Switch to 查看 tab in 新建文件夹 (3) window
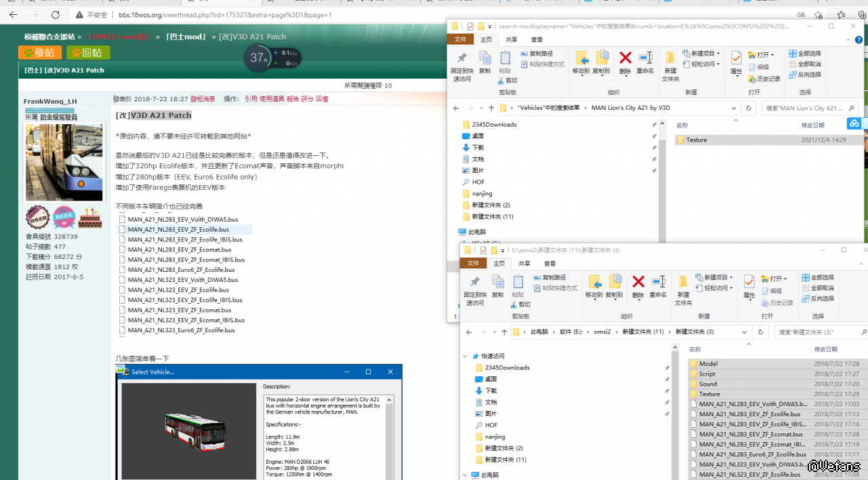868x480 pixels. 550,264
